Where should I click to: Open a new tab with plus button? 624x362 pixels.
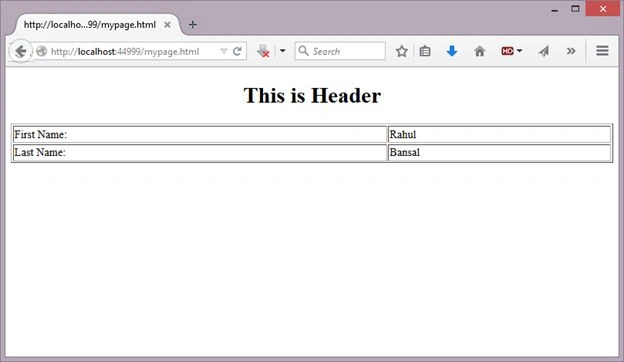[x=193, y=25]
